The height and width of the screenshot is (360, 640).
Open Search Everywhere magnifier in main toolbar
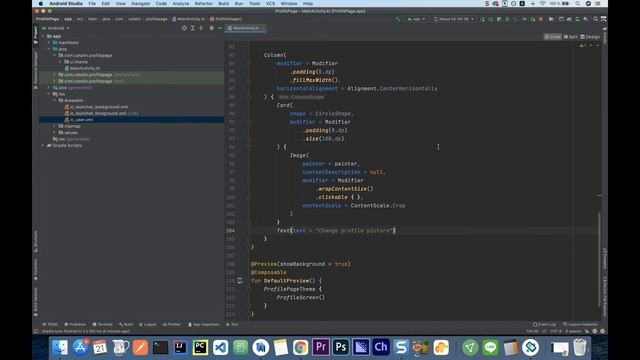(x=596, y=19)
